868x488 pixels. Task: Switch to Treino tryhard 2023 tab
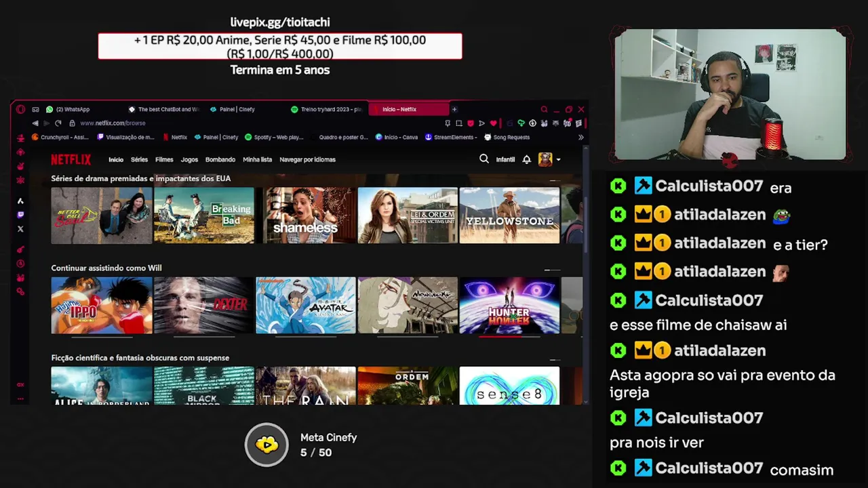[326, 109]
